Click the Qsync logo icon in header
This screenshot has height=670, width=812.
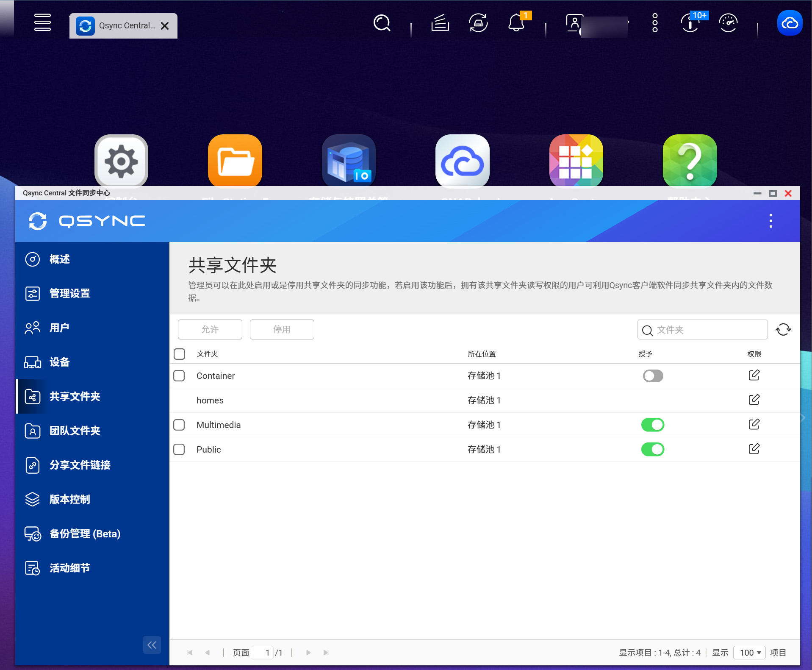(x=38, y=221)
